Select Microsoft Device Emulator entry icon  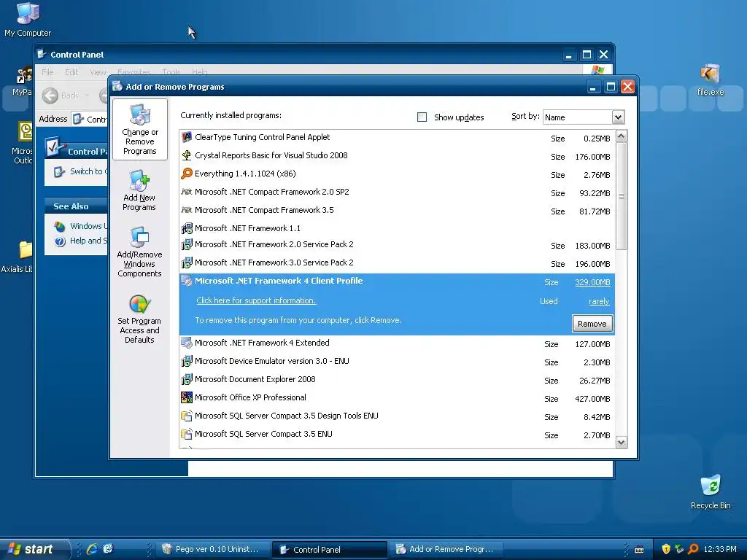pos(187,361)
